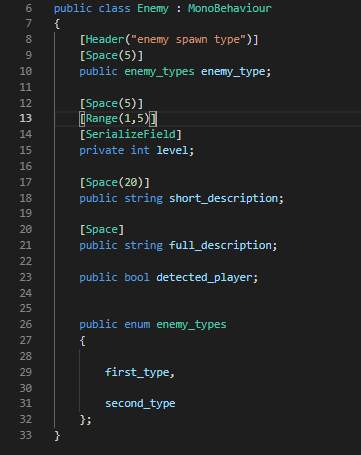Image resolution: width=361 pixels, height=455 pixels.
Task: Place cursor on MonoBehaviour class name
Action: pos(230,8)
